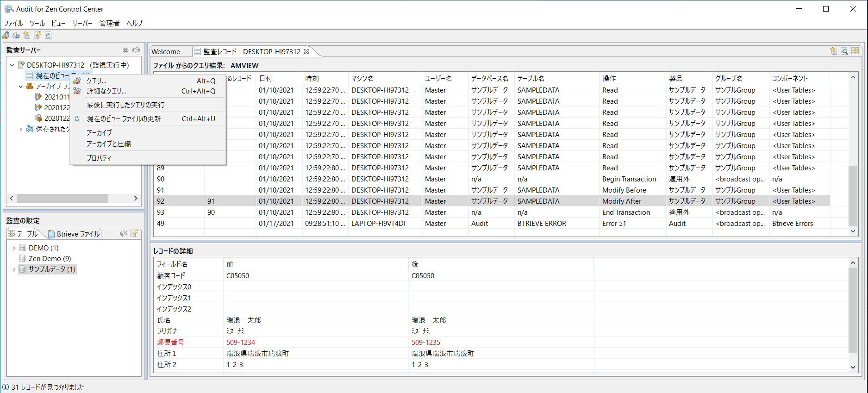Click the column layout grid icon

(x=855, y=51)
